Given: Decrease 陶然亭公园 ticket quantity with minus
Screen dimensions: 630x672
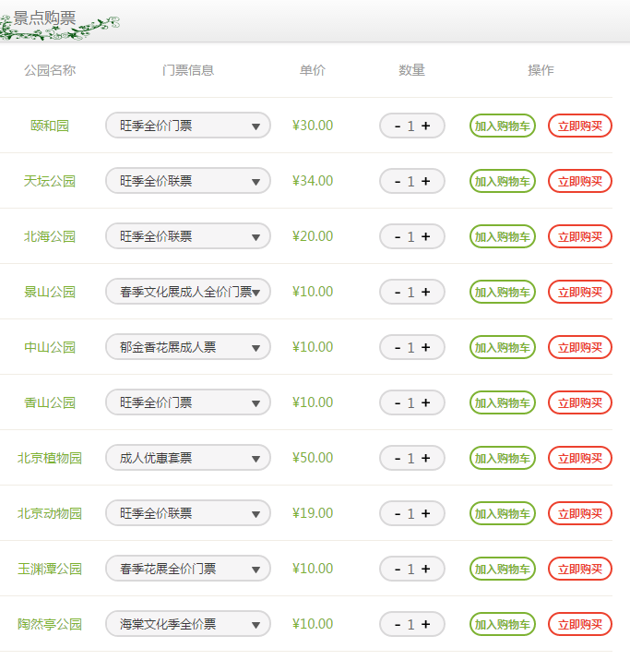Looking at the screenshot, I should click(x=398, y=625).
